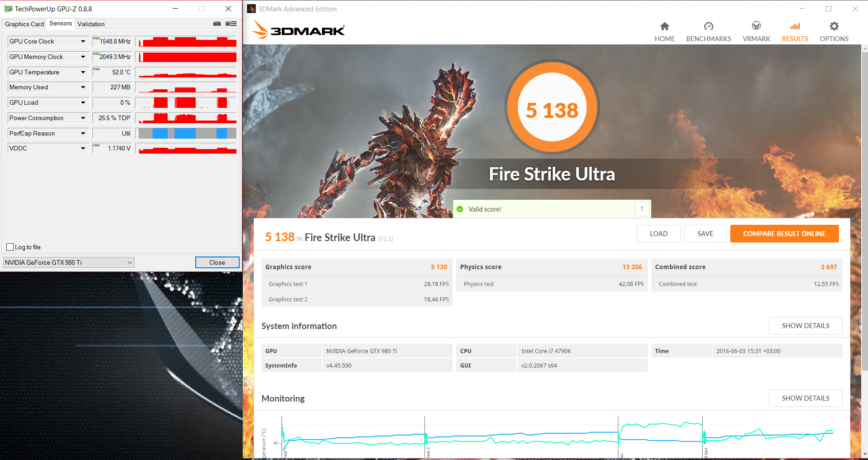Click the VDDC history graph

[x=186, y=148]
